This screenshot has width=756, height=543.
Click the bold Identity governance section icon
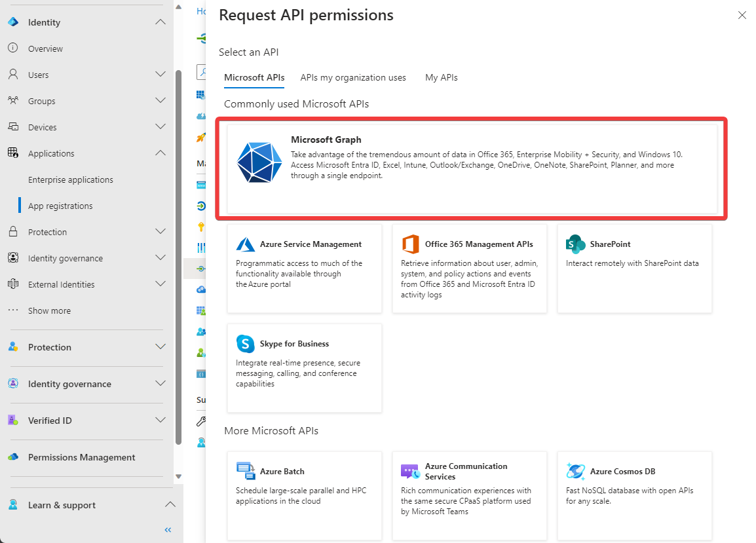tap(13, 383)
